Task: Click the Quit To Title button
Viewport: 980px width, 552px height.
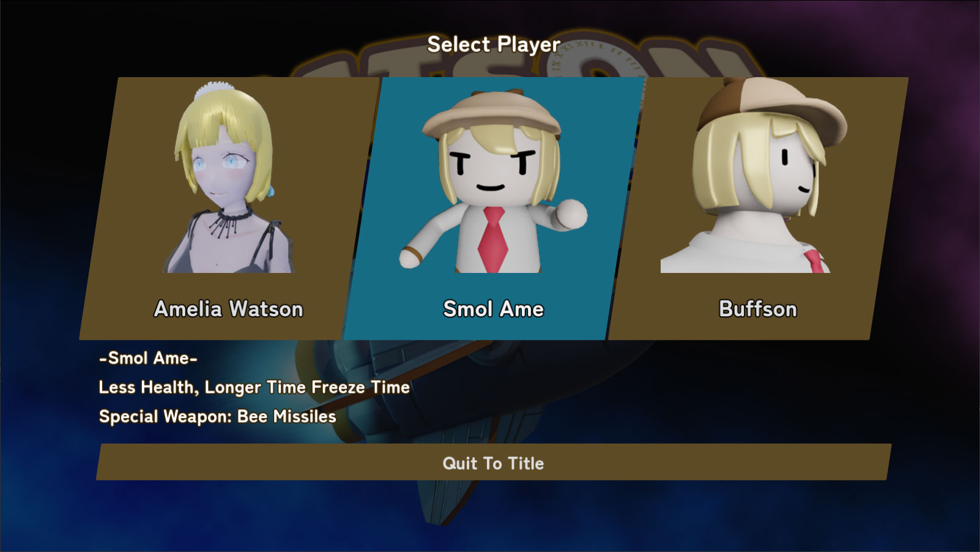Action: tap(493, 463)
